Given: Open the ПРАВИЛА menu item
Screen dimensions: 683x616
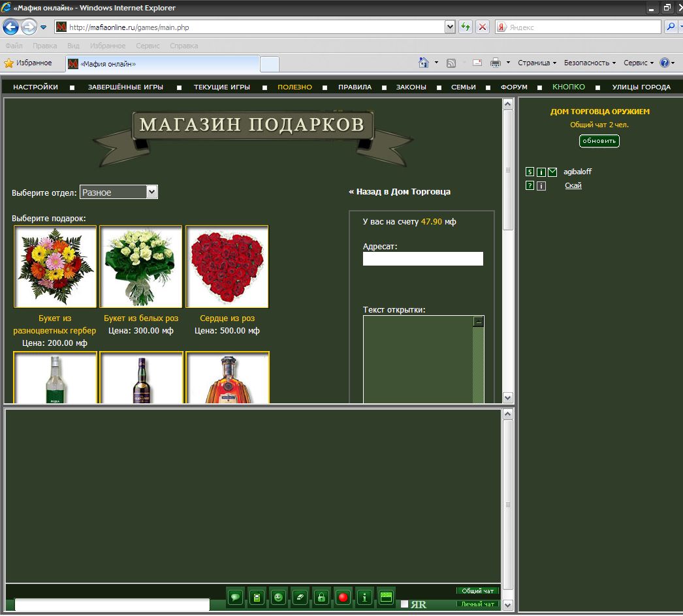Looking at the screenshot, I should click(x=355, y=87).
